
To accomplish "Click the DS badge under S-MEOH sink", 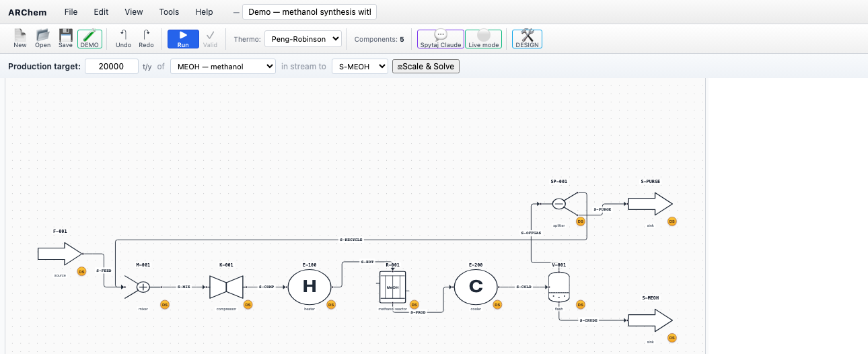I will pyautogui.click(x=672, y=338).
